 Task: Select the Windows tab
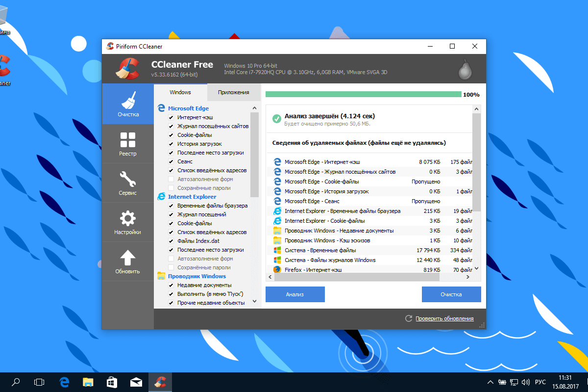(180, 92)
